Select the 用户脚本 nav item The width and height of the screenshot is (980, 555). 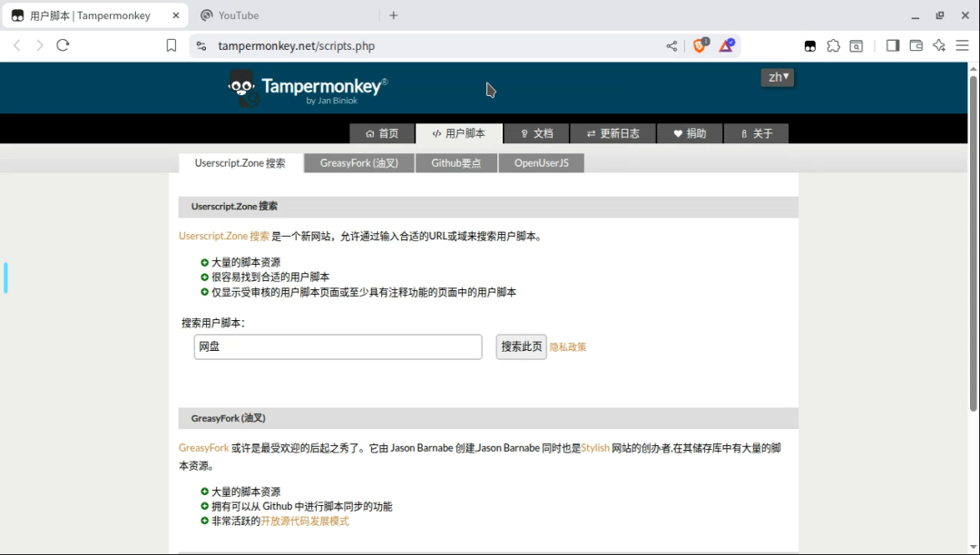click(x=459, y=133)
